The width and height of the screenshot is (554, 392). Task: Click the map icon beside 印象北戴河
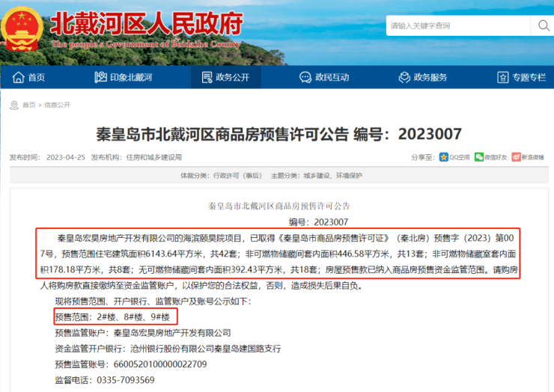100,77
